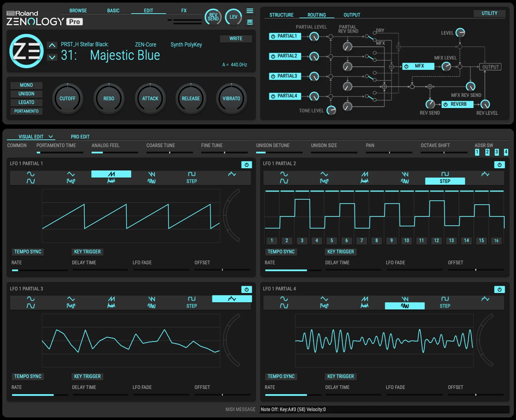Select the triangle waveform in LFO 1 Partial 3
This screenshot has height=420, width=516.
point(71,299)
